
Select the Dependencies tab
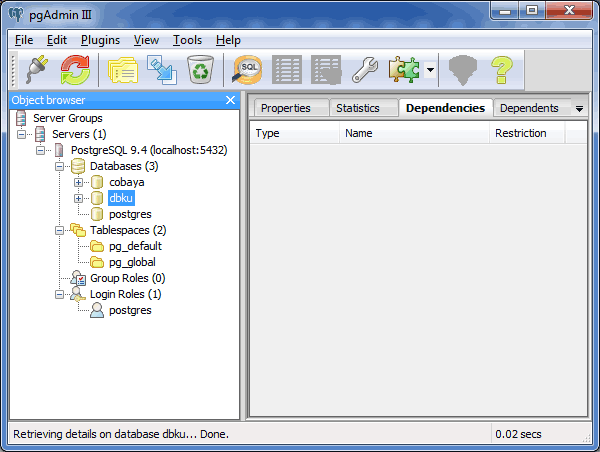445,108
